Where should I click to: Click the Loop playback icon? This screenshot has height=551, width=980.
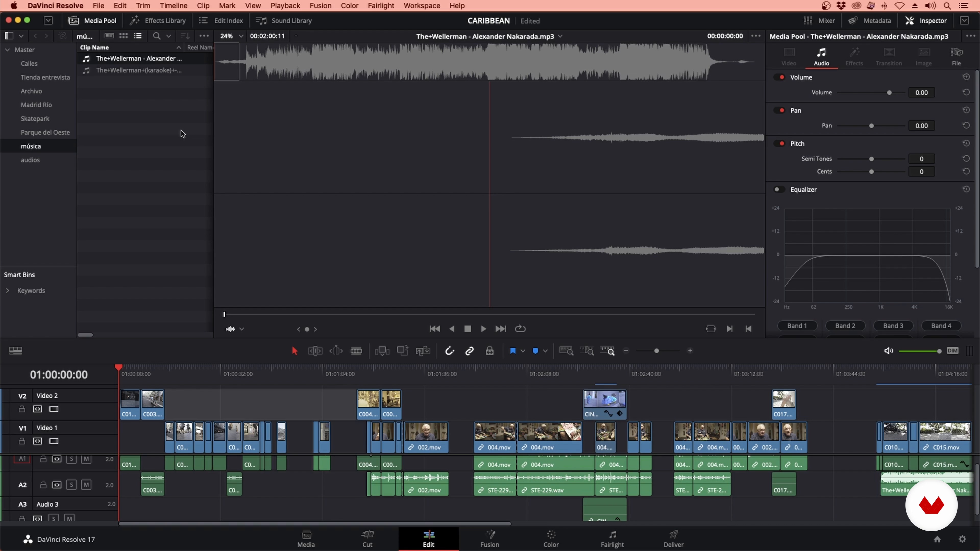pos(520,329)
